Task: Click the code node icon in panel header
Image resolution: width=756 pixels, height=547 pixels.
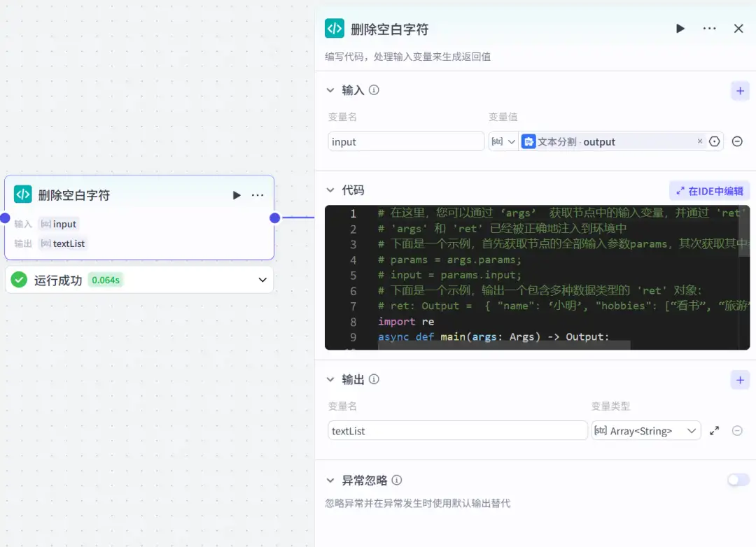Action: pos(334,29)
